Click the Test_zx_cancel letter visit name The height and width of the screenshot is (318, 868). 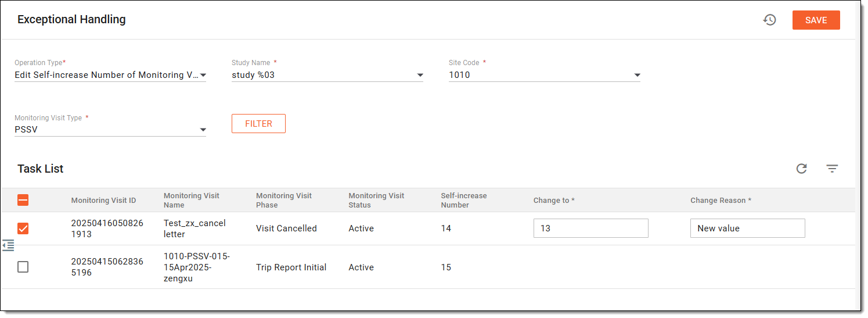coord(195,228)
